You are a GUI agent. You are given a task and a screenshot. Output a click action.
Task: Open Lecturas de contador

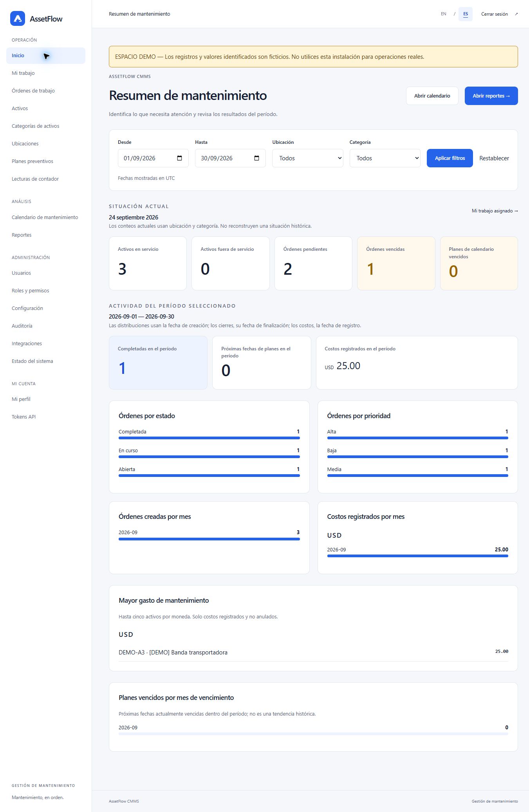point(46,179)
